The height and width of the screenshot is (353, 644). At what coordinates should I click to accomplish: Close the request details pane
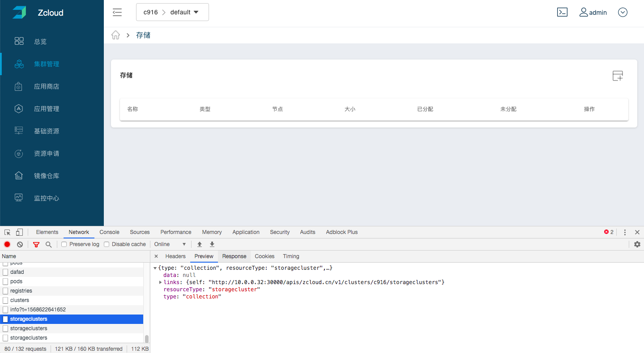click(156, 256)
